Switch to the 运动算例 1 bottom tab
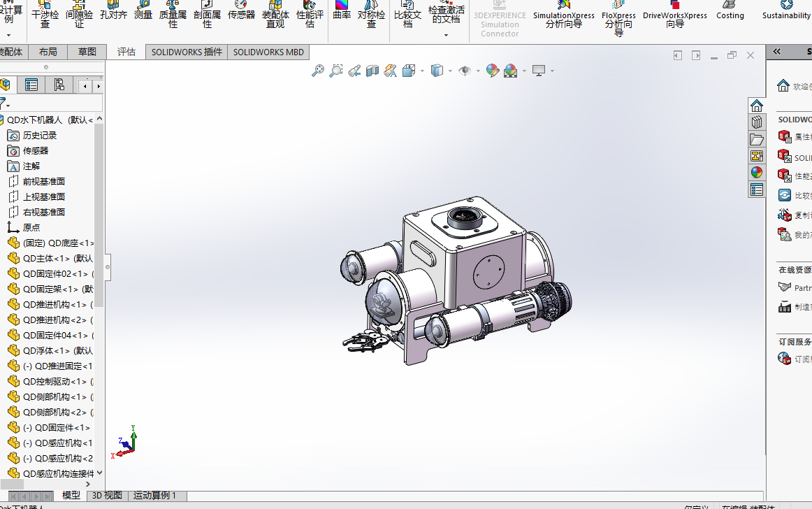The image size is (812, 509). [x=154, y=496]
